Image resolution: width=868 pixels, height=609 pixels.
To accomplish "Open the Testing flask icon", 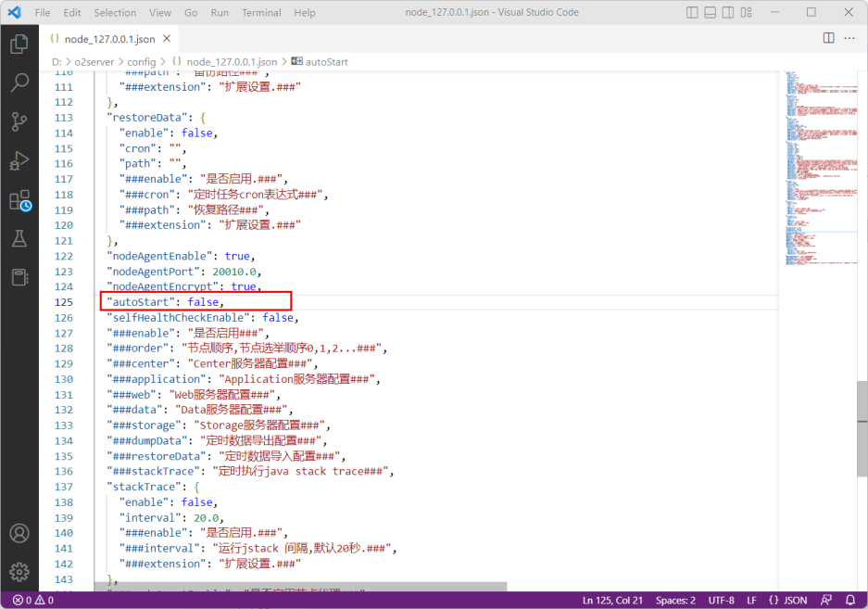I will click(x=19, y=238).
